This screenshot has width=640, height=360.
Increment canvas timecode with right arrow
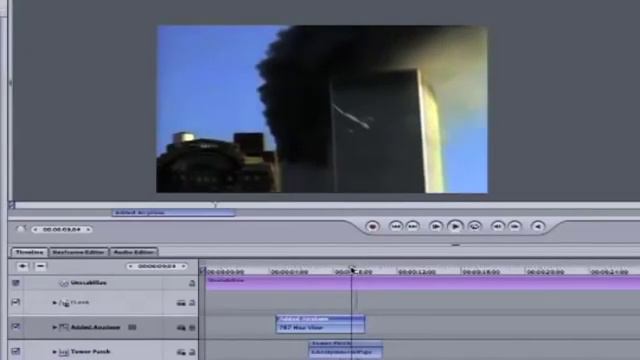[88, 229]
